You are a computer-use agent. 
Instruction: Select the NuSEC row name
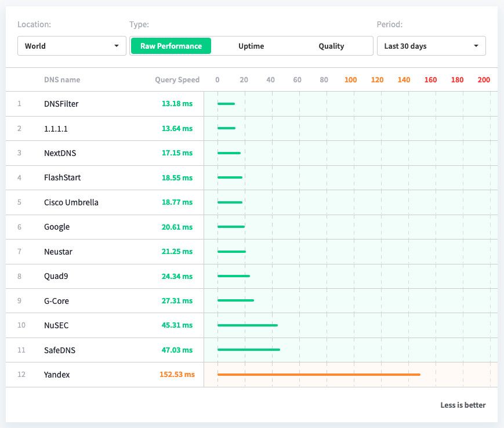(x=56, y=325)
